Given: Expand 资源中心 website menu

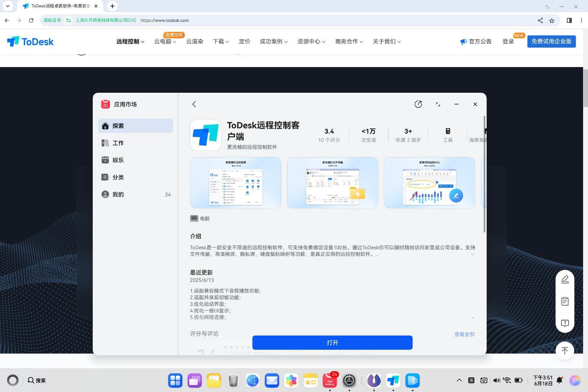Looking at the screenshot, I should 311,41.
